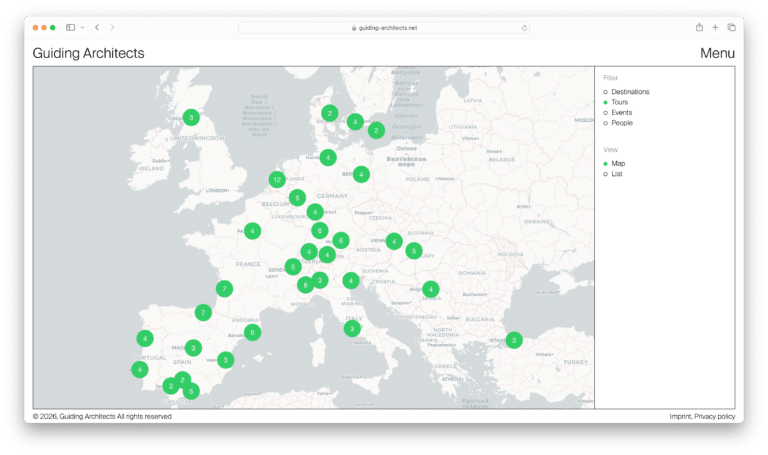Select the Tours filter option
Screen dimensions: 768x455
619,102
